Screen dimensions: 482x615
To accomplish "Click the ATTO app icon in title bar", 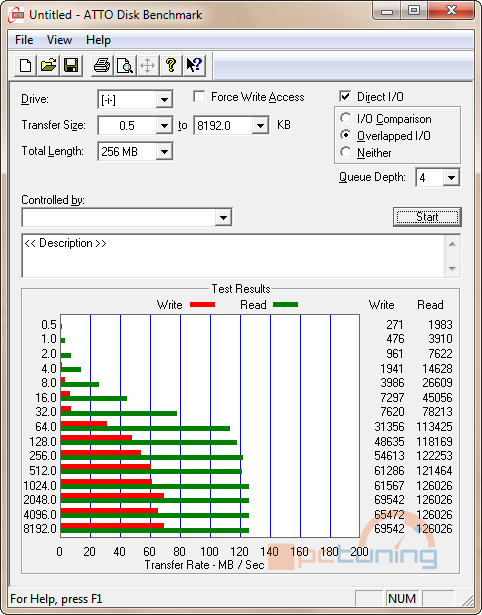I will 16,16.
